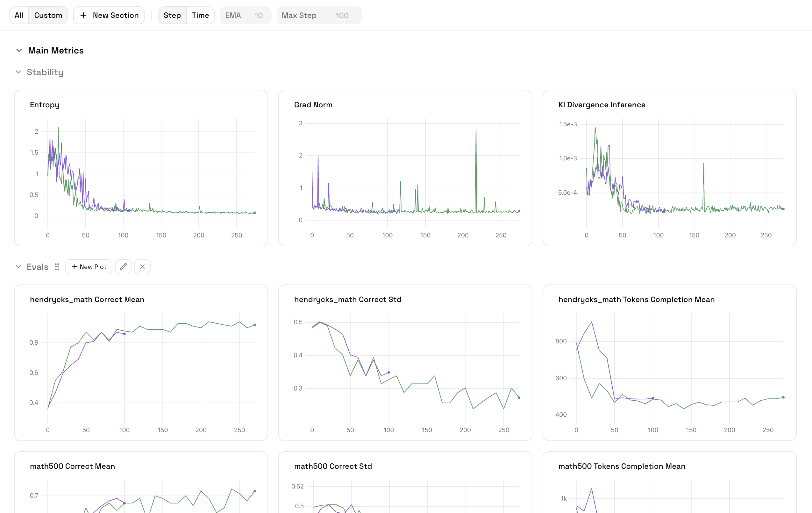Click the Evals heading text

pos(38,267)
